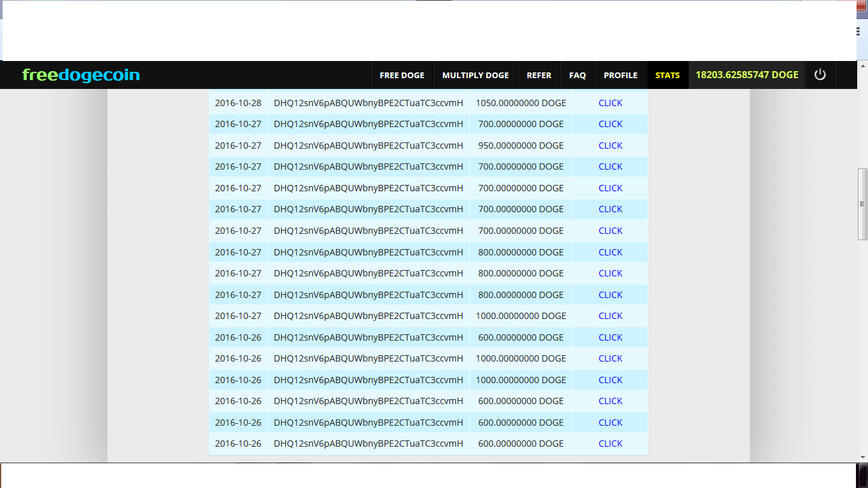Click the 2016-10-28 date cell
The height and width of the screenshot is (488, 868).
pos(238,103)
